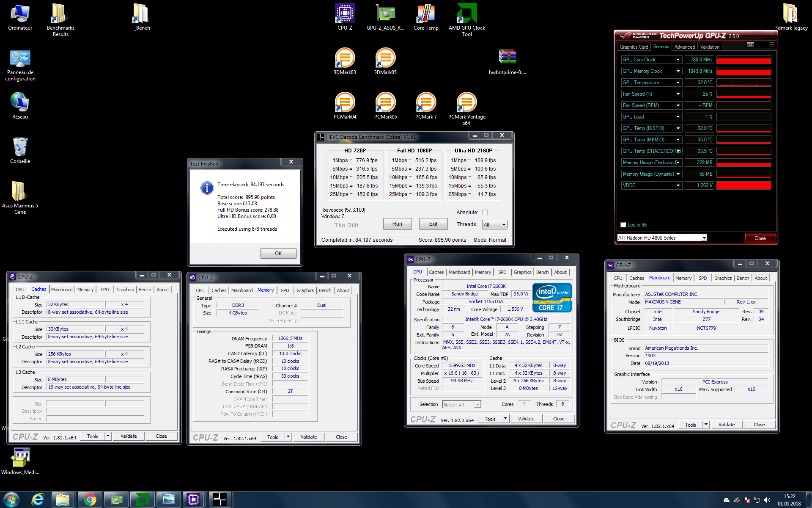Expand VDDC sensor dropdown

[x=678, y=185]
